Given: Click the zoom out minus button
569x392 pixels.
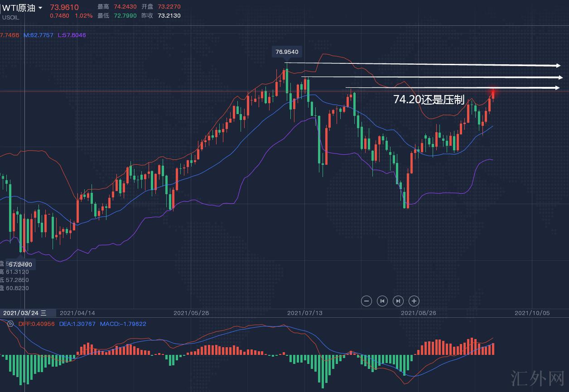Looking at the screenshot, I should point(367,301).
